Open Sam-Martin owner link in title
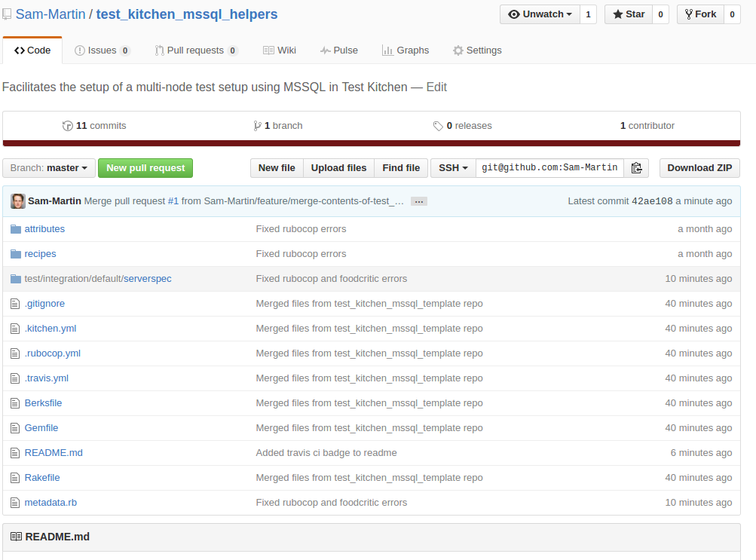The image size is (756, 560). coord(51,14)
